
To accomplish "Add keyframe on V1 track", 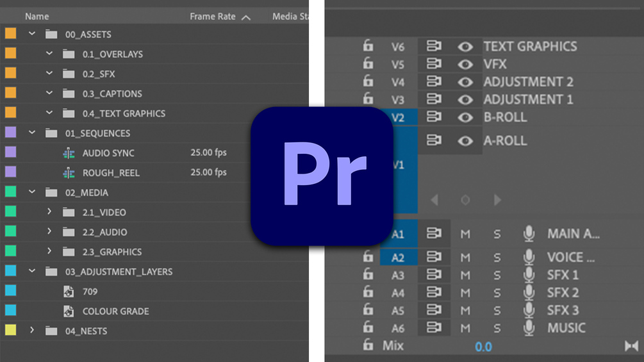I will 465,200.
